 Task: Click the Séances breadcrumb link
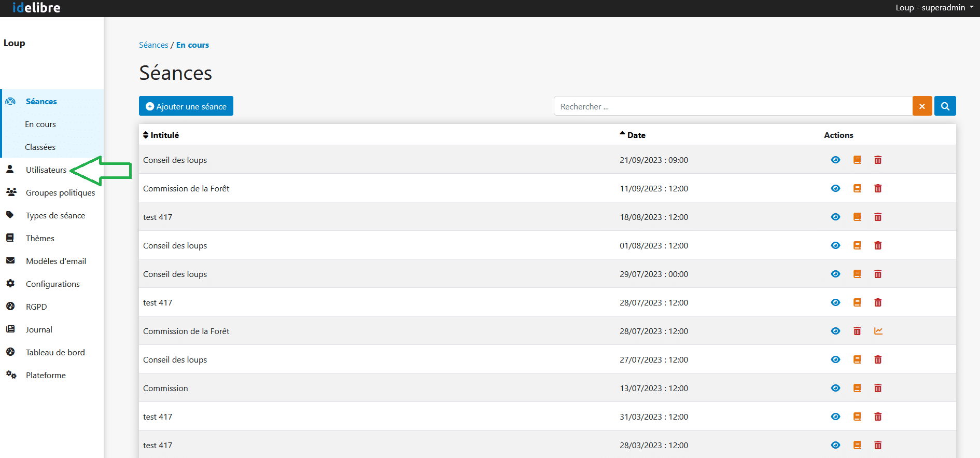tap(153, 45)
